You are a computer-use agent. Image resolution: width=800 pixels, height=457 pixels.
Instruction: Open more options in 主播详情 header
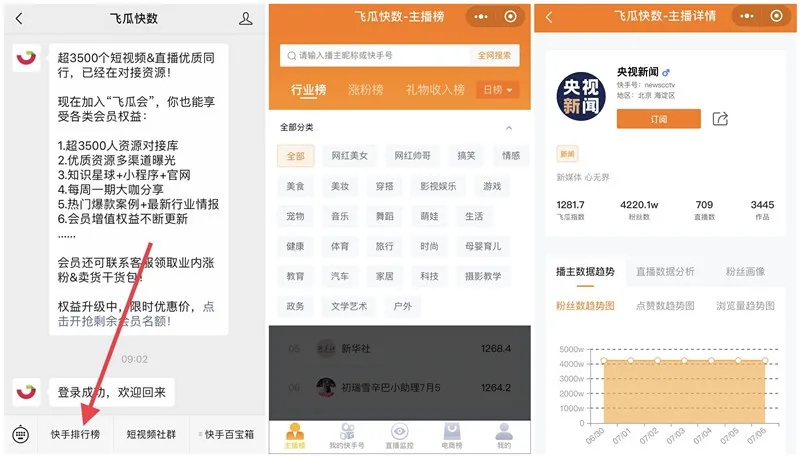click(x=747, y=16)
